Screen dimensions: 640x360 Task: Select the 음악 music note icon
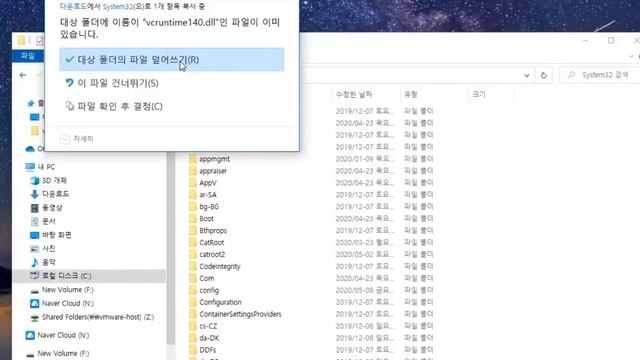tap(35, 262)
